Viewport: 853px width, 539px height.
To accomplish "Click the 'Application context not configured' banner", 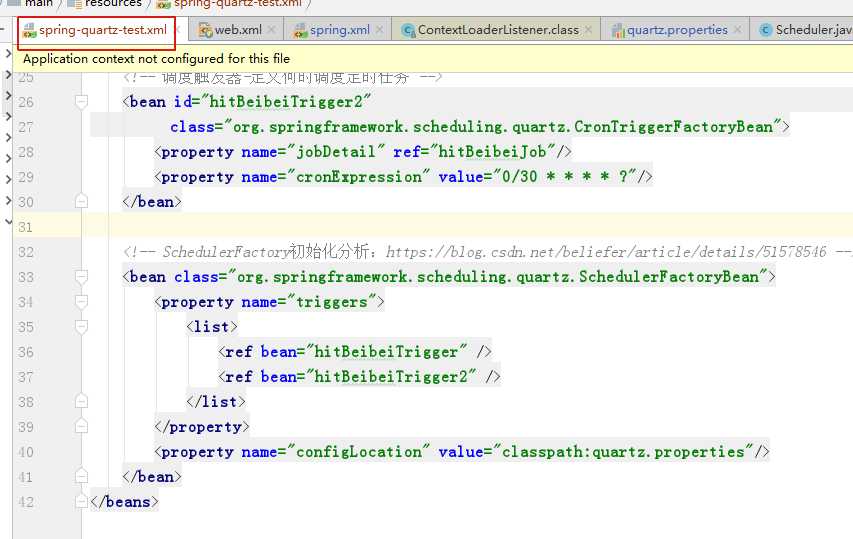I will (x=432, y=59).
